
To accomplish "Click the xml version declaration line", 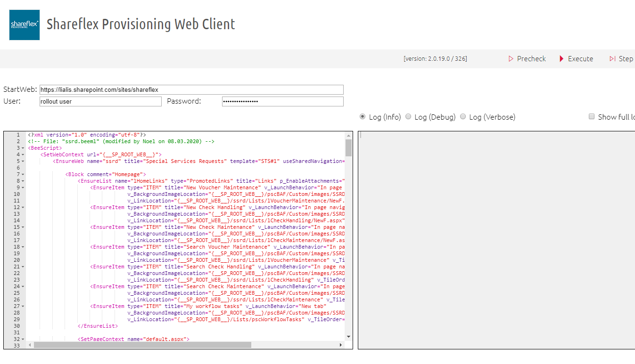I will tap(87, 135).
